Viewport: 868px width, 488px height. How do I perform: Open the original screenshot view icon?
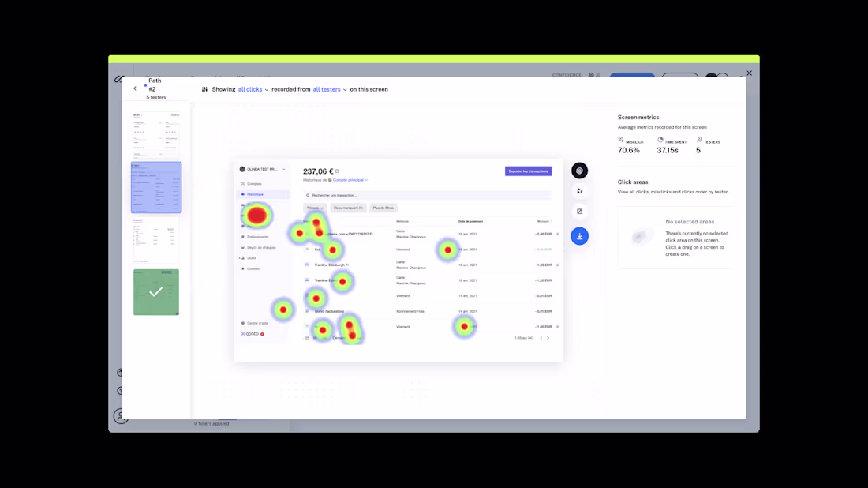coord(580,211)
